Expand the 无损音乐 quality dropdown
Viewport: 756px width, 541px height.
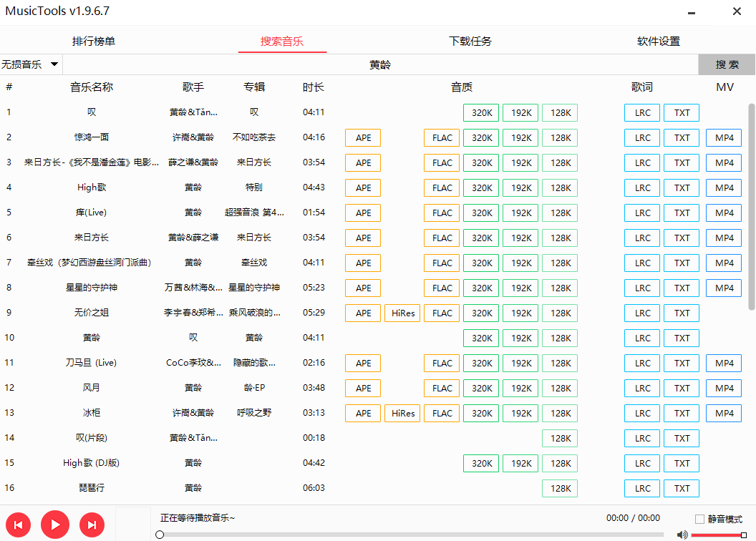tap(30, 64)
